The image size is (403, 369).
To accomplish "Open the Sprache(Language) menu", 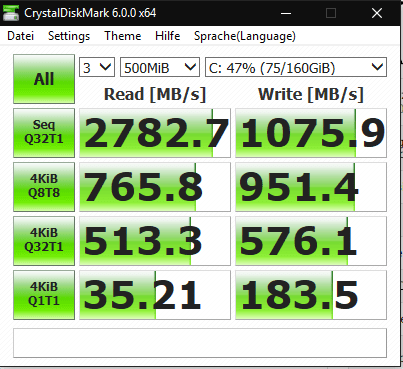I will (x=245, y=36).
